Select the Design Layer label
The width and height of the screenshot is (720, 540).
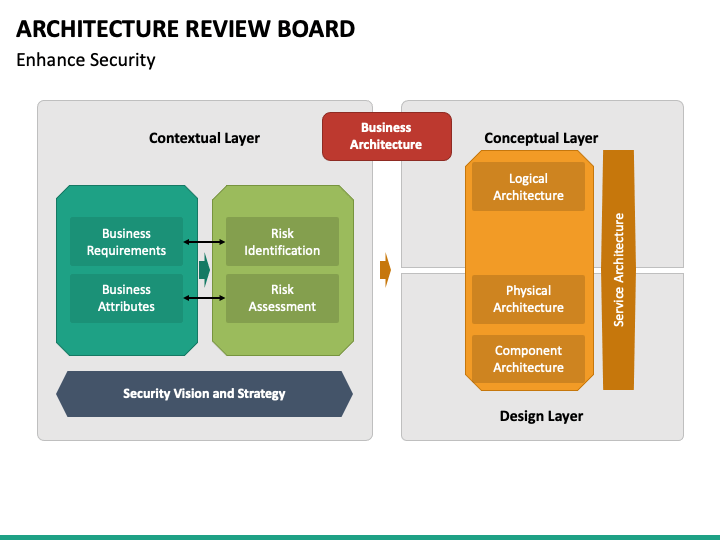click(541, 416)
